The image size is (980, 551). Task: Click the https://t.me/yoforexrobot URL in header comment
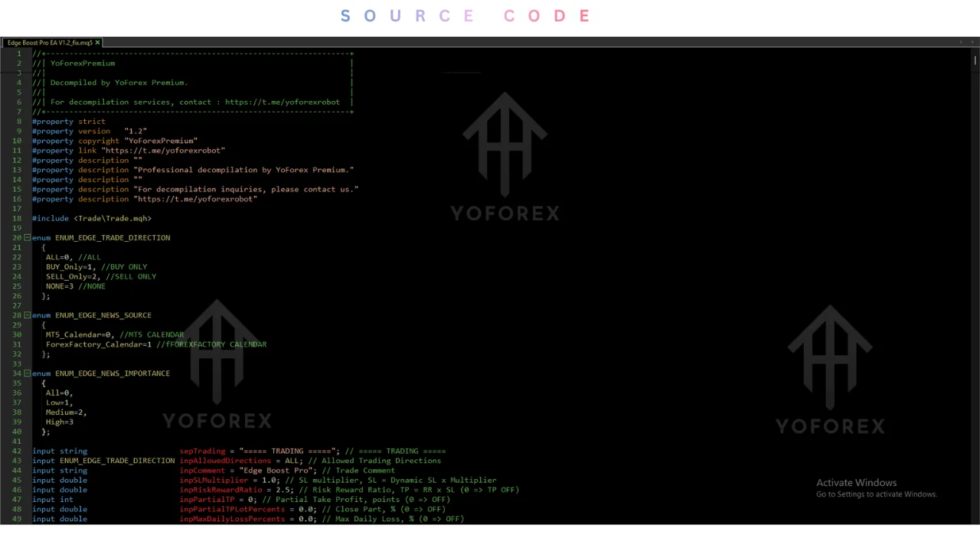pyautogui.click(x=283, y=102)
